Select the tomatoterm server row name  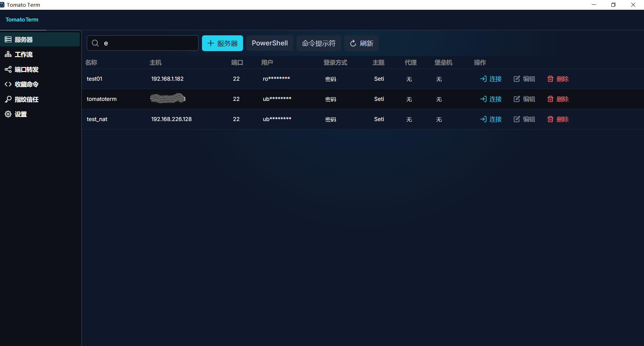(x=102, y=99)
